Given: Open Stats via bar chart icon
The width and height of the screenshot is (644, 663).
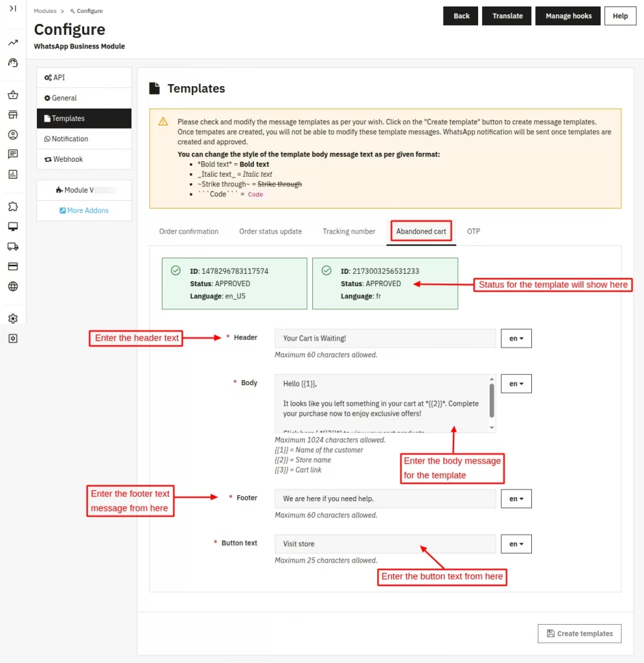Looking at the screenshot, I should [13, 174].
